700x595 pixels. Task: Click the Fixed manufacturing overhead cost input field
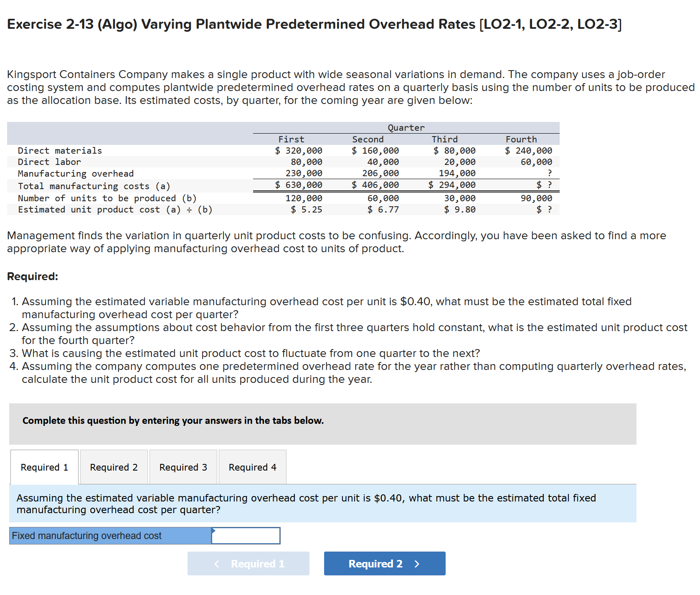click(246, 536)
